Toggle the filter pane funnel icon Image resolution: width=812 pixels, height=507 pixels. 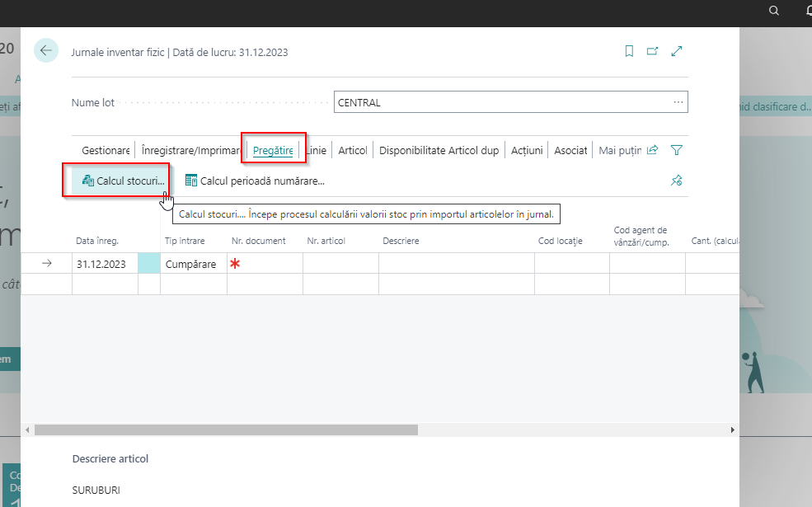pos(676,150)
